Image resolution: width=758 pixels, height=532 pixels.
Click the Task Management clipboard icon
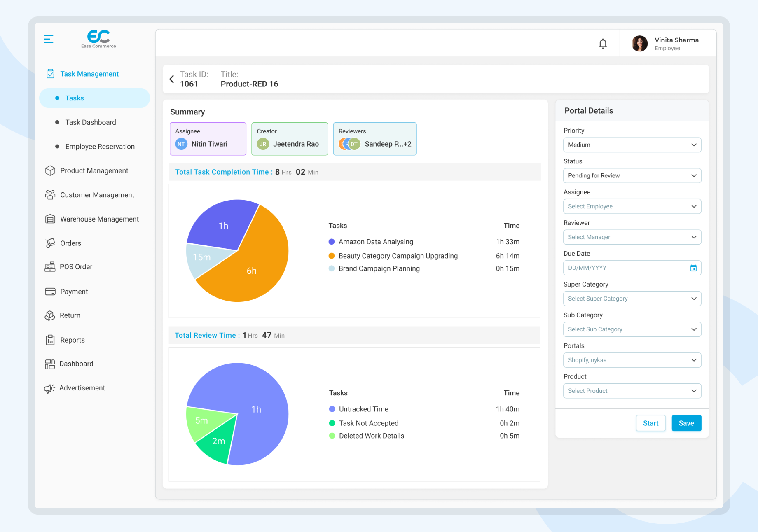[50, 74]
